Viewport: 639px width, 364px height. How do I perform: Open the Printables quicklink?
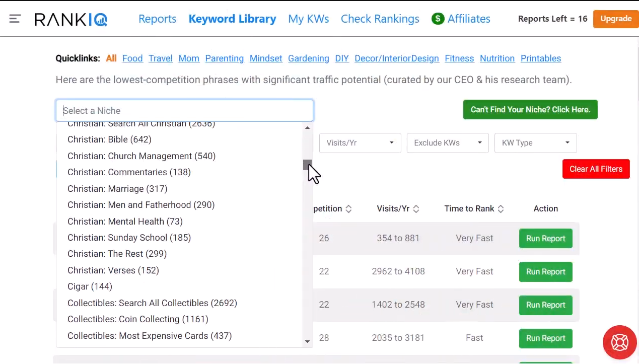[540, 58]
